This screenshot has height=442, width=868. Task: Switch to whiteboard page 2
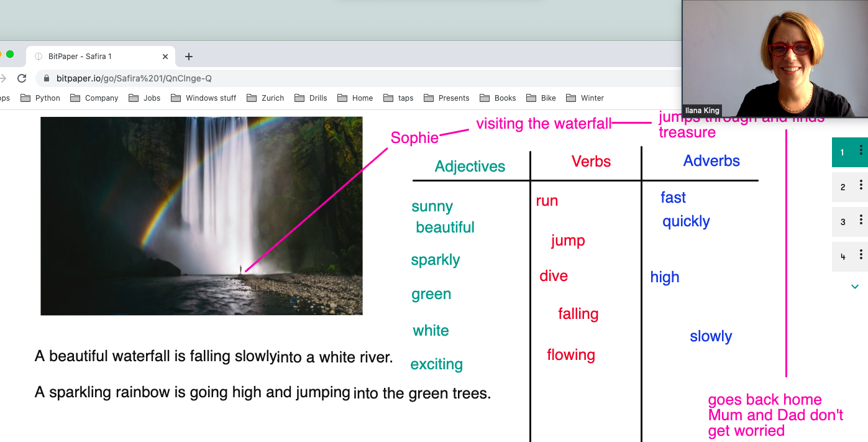(843, 187)
